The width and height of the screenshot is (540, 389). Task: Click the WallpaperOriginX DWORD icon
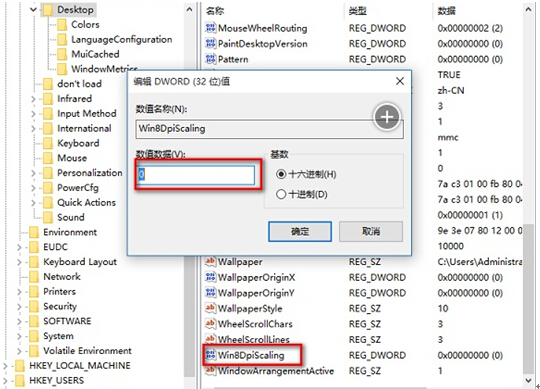click(210, 277)
